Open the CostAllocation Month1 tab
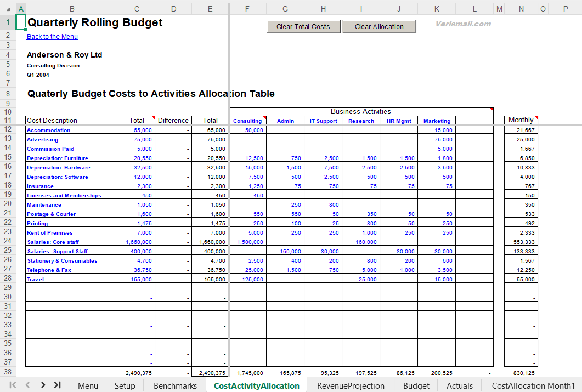Image resolution: width=582 pixels, height=392 pixels. pyautogui.click(x=533, y=385)
